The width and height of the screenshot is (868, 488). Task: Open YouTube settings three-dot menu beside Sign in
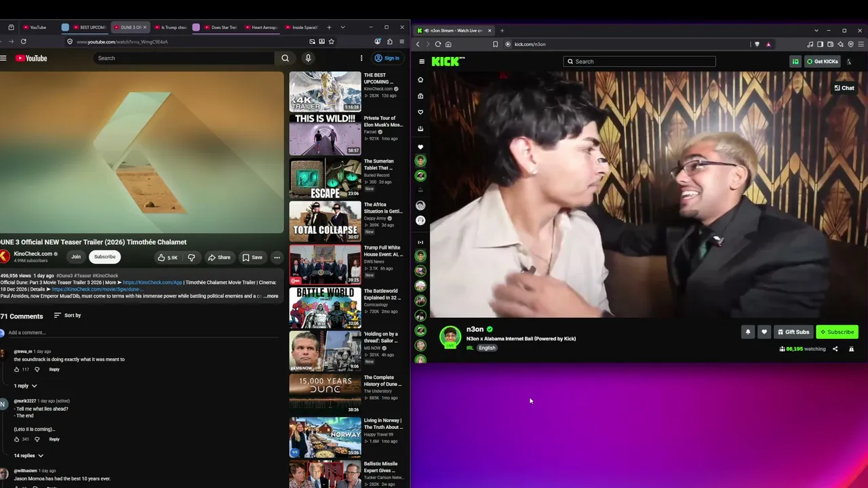(361, 58)
